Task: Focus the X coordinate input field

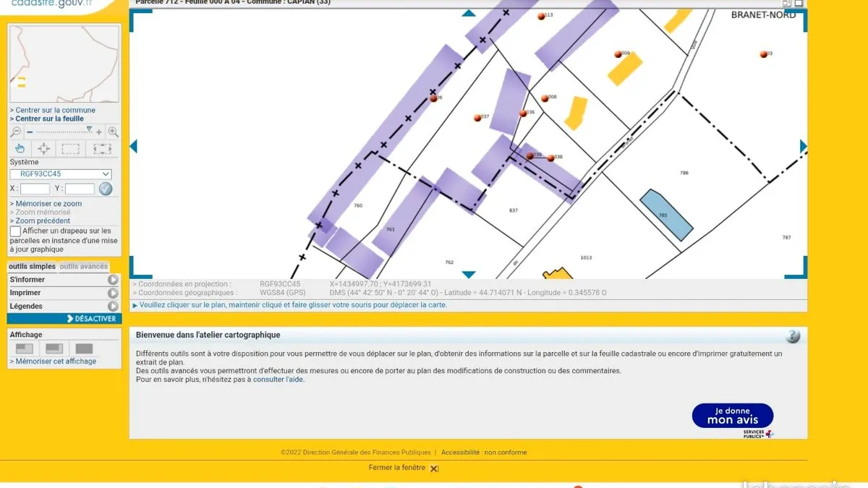Action: (x=35, y=189)
